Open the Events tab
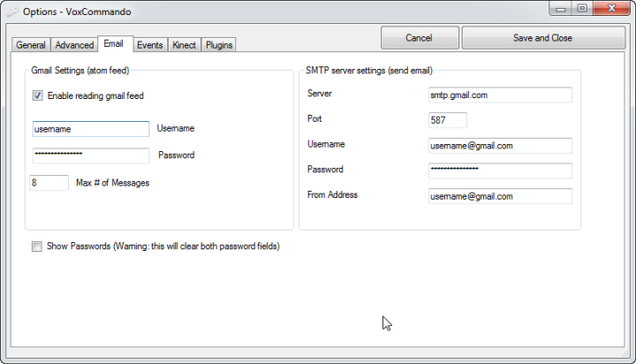The height and width of the screenshot is (364, 636). click(x=149, y=45)
